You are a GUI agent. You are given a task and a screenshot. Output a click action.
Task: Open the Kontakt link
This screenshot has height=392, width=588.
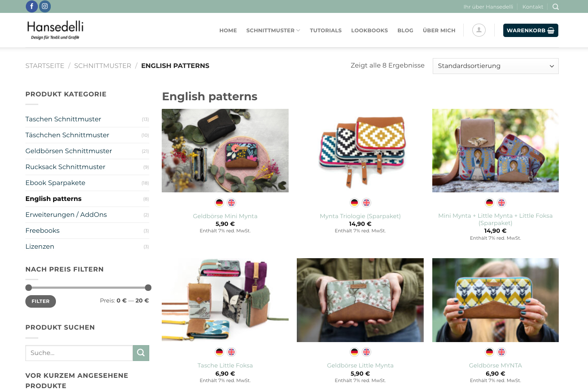533,7
